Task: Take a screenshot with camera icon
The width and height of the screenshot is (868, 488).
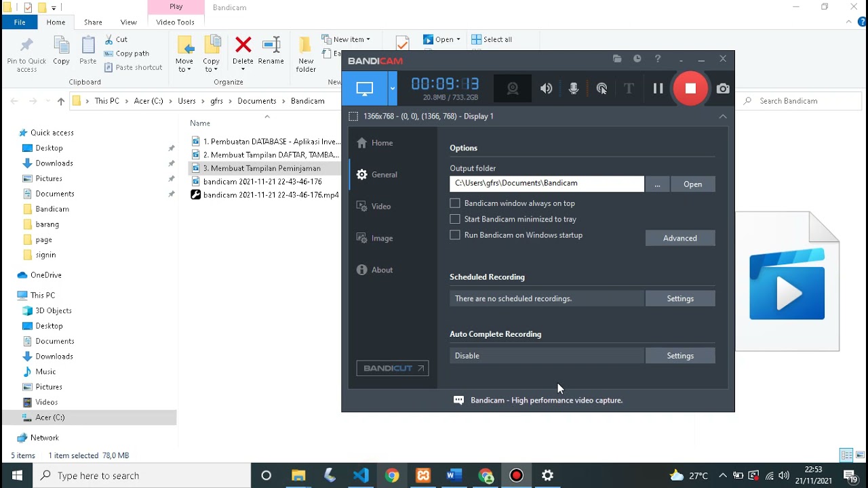Action: (723, 89)
